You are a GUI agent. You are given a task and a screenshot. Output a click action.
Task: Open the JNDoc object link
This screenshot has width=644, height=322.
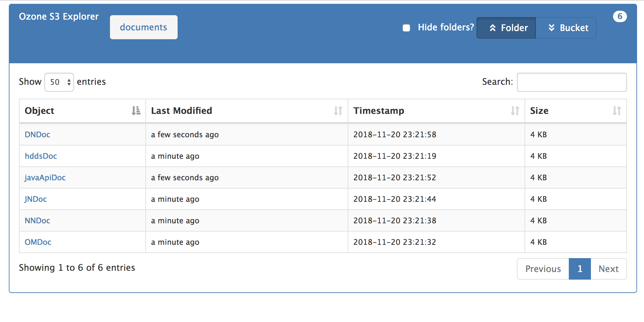36,199
